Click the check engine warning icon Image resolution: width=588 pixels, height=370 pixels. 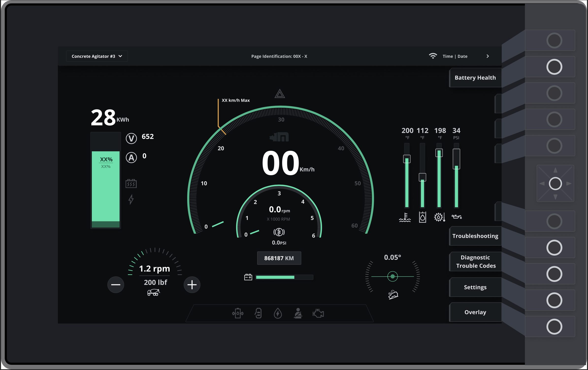(318, 313)
